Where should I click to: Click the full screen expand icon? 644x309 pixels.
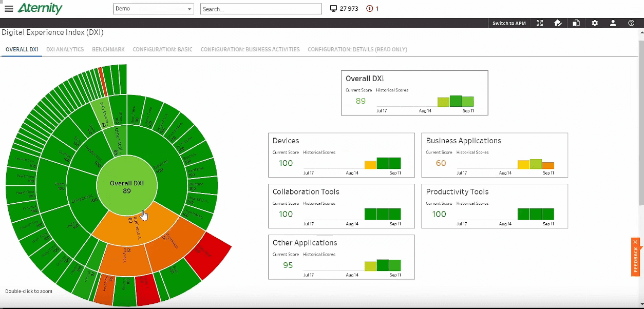540,23
